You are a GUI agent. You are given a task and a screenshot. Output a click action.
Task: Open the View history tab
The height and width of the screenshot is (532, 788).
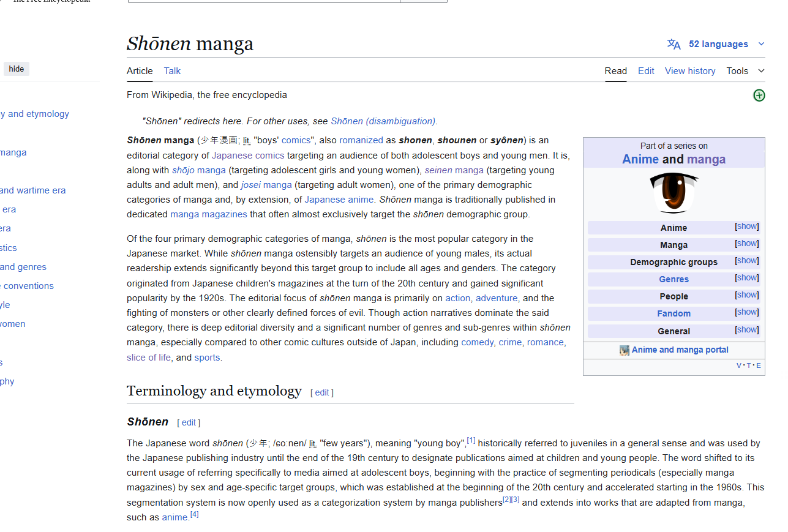pos(689,71)
